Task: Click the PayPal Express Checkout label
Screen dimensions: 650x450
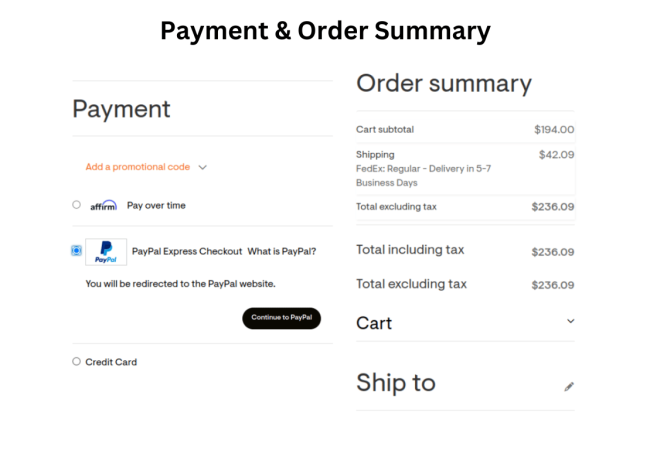Action: coord(187,251)
